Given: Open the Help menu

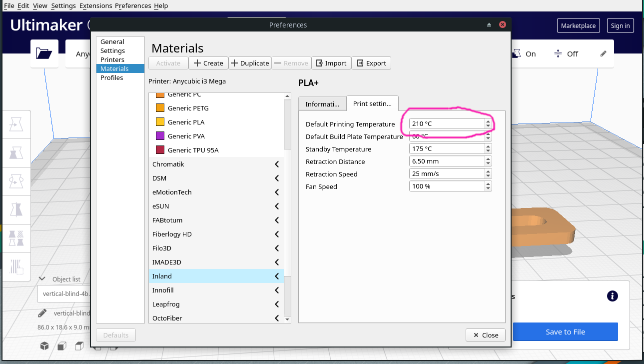Looking at the screenshot, I should (x=161, y=5).
